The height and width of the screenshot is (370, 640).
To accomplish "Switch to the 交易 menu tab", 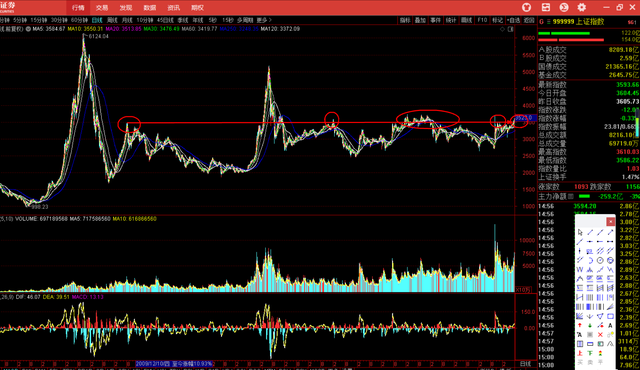I will point(102,8).
